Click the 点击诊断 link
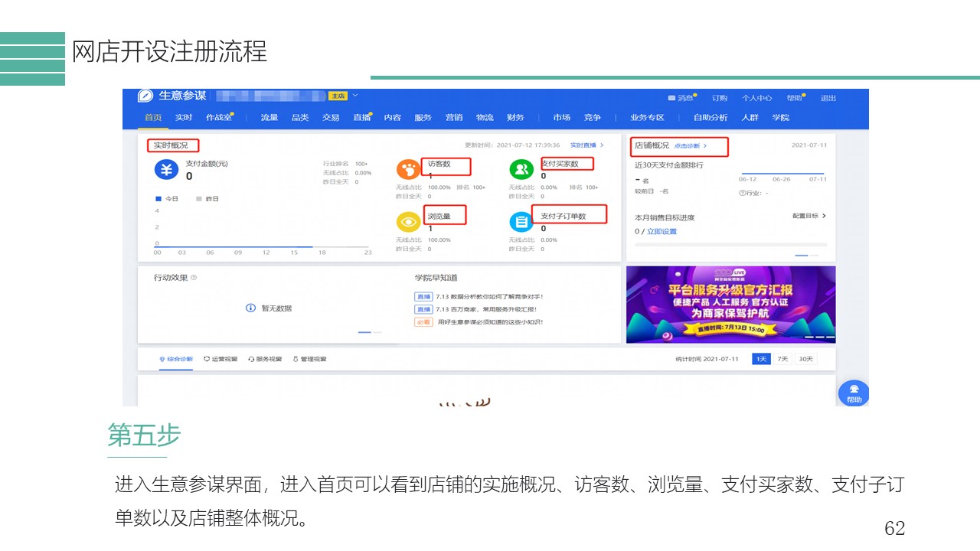This screenshot has width=980, height=551. tap(691, 145)
